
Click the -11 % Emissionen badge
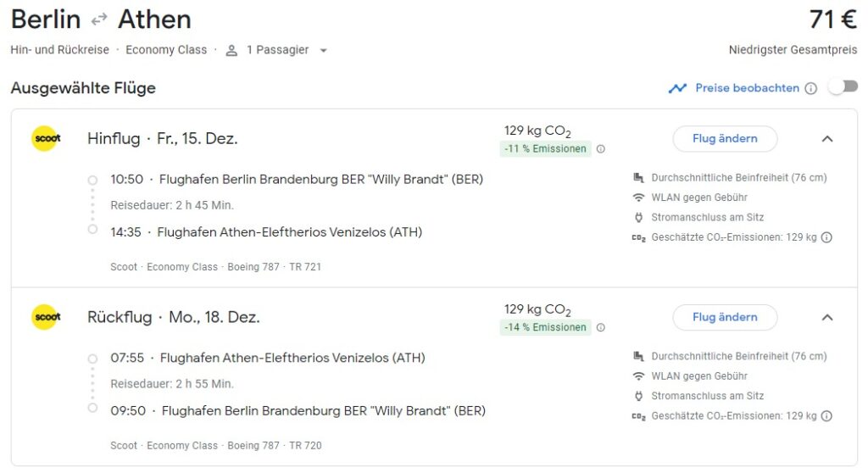545,149
